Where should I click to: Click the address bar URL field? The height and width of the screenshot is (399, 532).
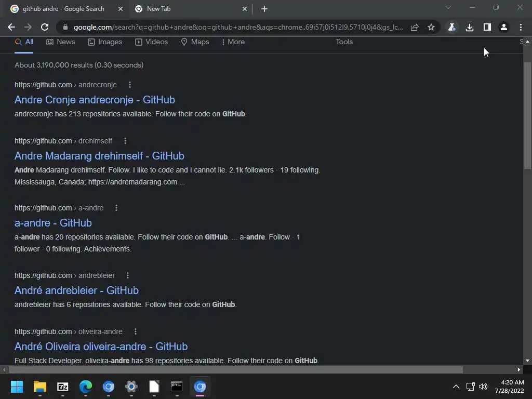coord(238,27)
